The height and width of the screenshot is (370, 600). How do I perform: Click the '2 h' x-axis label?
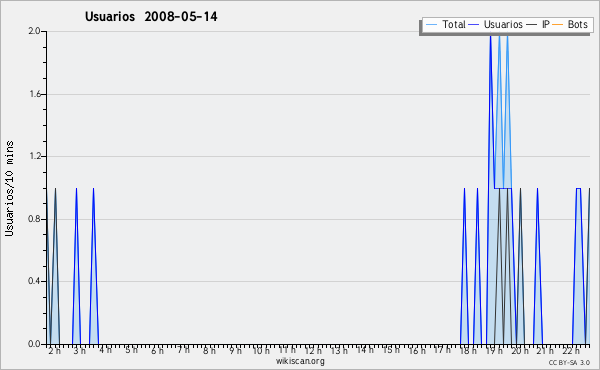pyautogui.click(x=54, y=351)
